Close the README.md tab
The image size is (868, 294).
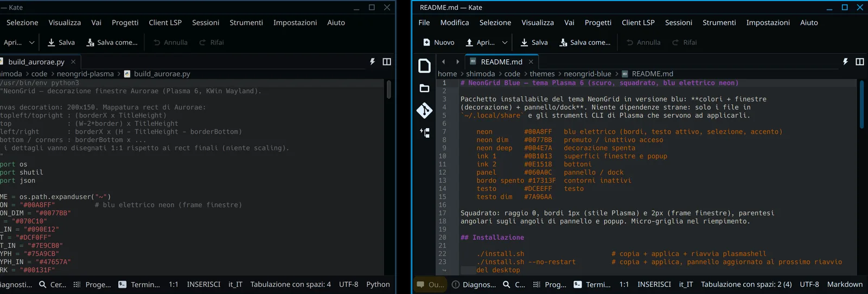pos(531,62)
